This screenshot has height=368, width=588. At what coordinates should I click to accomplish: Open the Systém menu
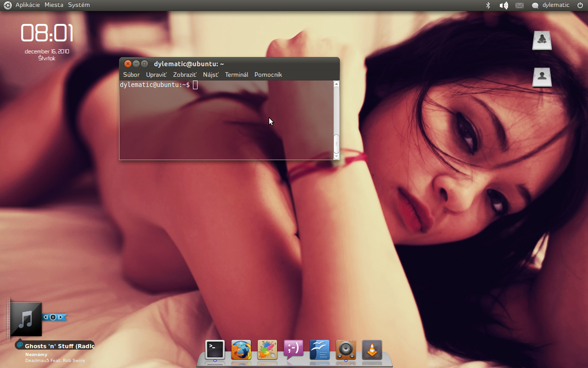point(79,5)
